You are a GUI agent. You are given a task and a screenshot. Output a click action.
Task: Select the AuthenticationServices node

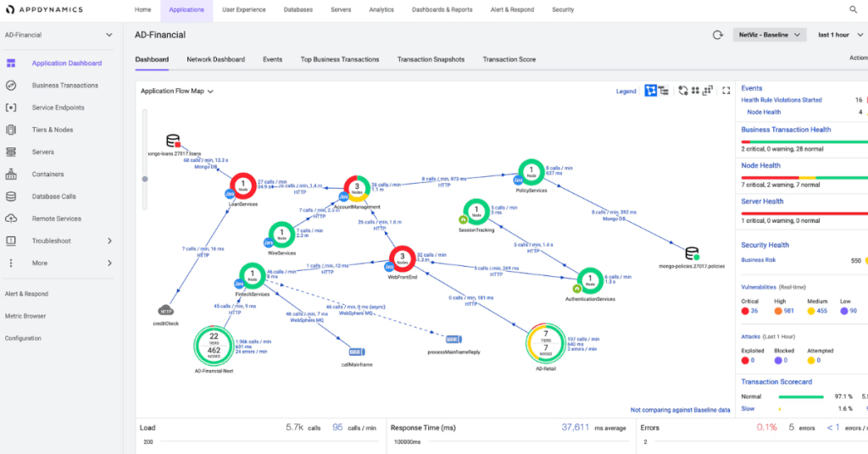point(590,280)
